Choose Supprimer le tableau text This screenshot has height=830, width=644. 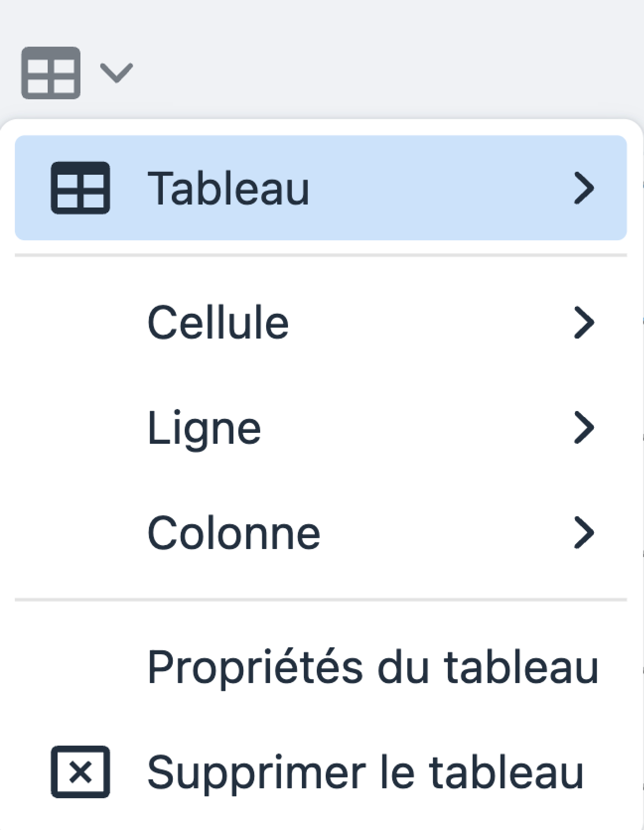pyautogui.click(x=365, y=772)
